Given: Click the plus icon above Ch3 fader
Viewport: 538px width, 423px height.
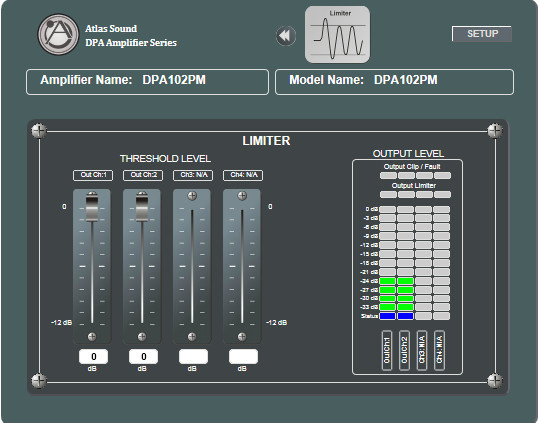Looking at the screenshot, I should pyautogui.click(x=192, y=196).
